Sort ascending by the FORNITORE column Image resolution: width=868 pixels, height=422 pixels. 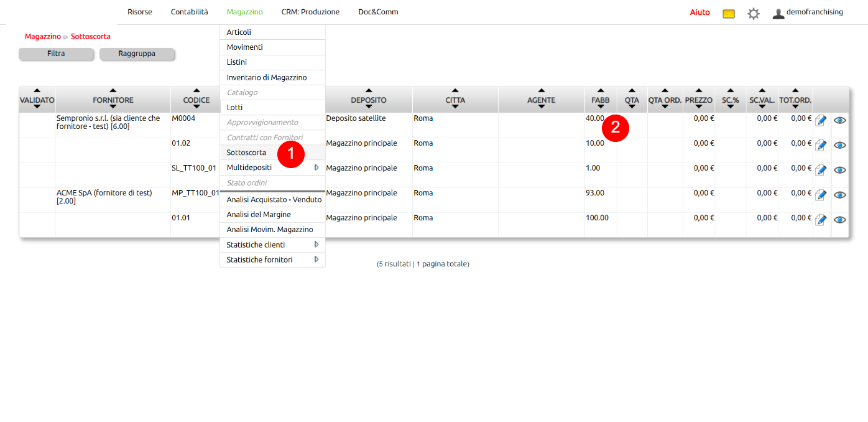click(x=113, y=91)
